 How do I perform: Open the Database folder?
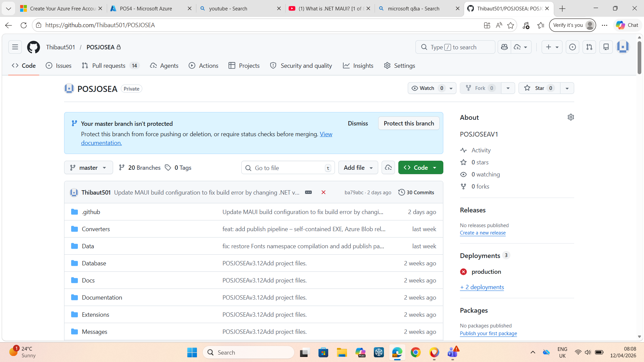tap(94, 263)
